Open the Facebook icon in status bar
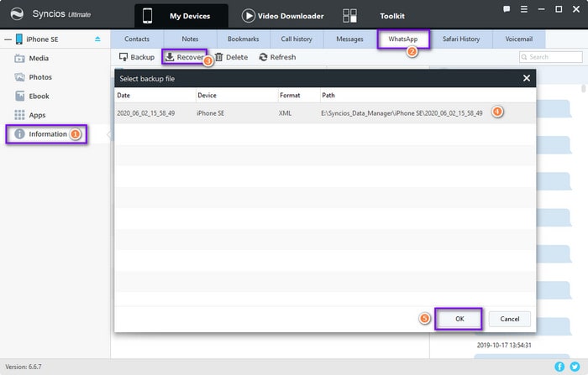 pyautogui.click(x=559, y=367)
